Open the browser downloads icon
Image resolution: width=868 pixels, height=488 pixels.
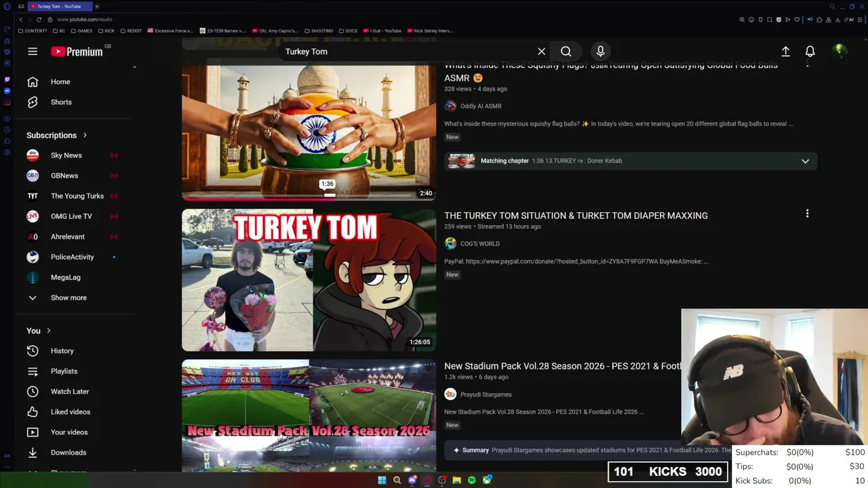837,20
